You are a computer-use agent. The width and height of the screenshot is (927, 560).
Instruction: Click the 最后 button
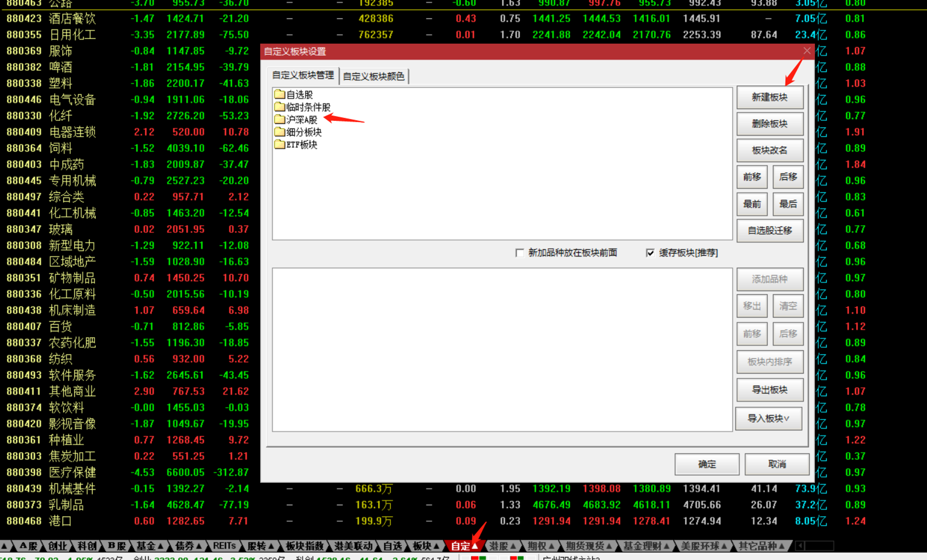(x=788, y=204)
